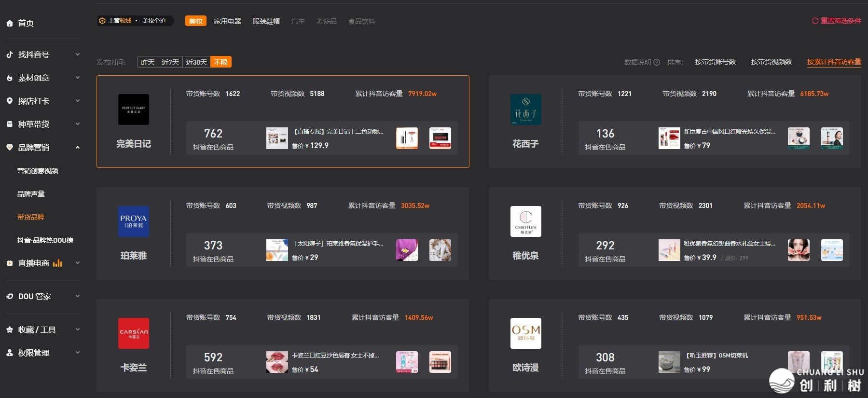Screen dimensions: 868x398
Task: Click 重置筛选条件 to reset filters
Action: [837, 21]
